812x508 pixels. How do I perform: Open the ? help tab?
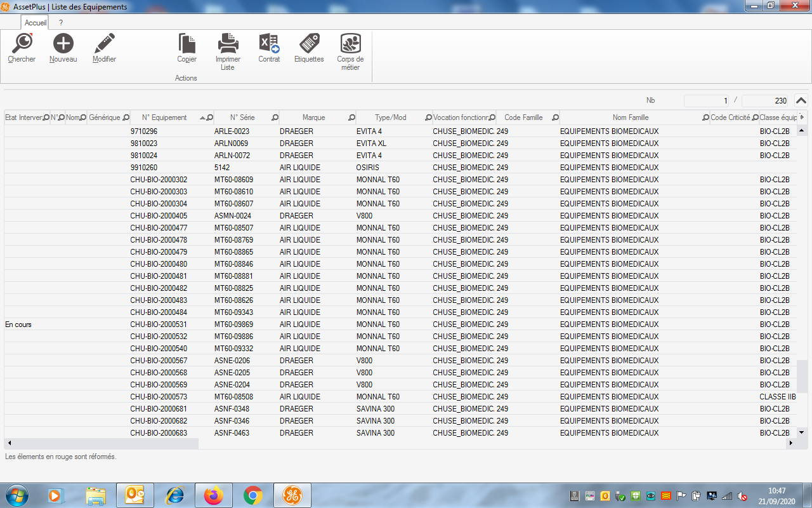[x=61, y=22]
